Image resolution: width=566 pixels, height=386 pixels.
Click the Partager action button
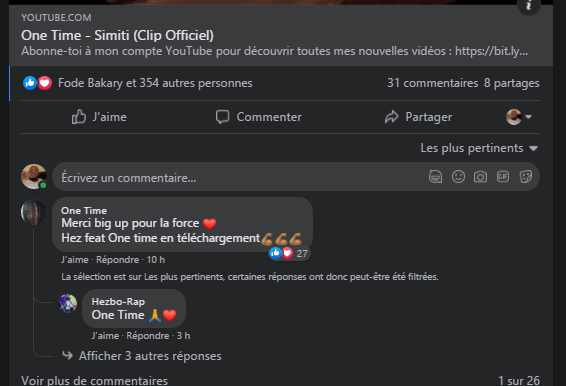click(418, 117)
